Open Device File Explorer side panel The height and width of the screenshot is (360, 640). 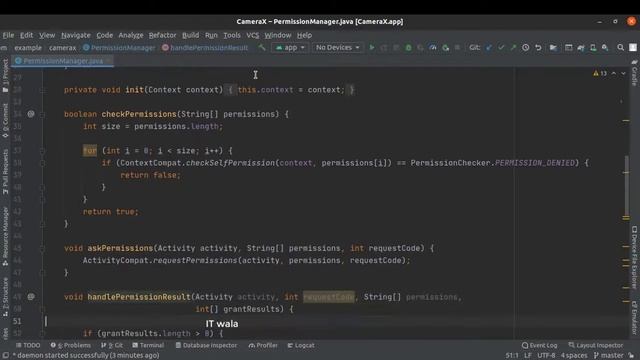(634, 258)
